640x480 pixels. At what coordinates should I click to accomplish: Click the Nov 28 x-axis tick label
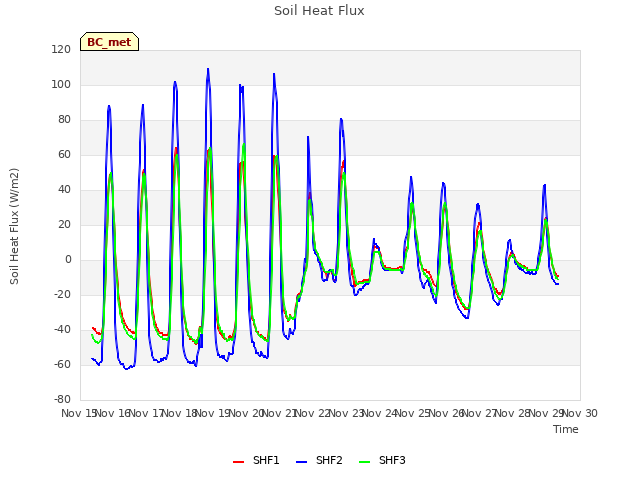tap(513, 413)
